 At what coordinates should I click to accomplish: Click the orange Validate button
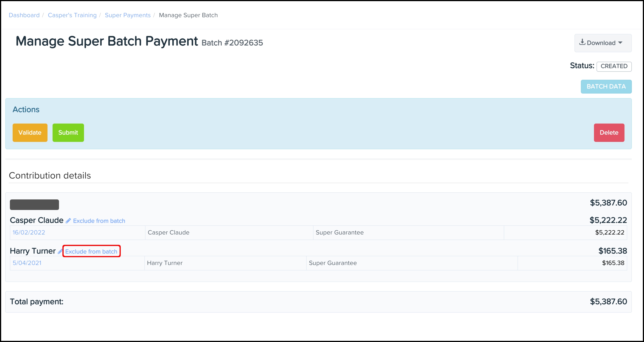coord(30,132)
